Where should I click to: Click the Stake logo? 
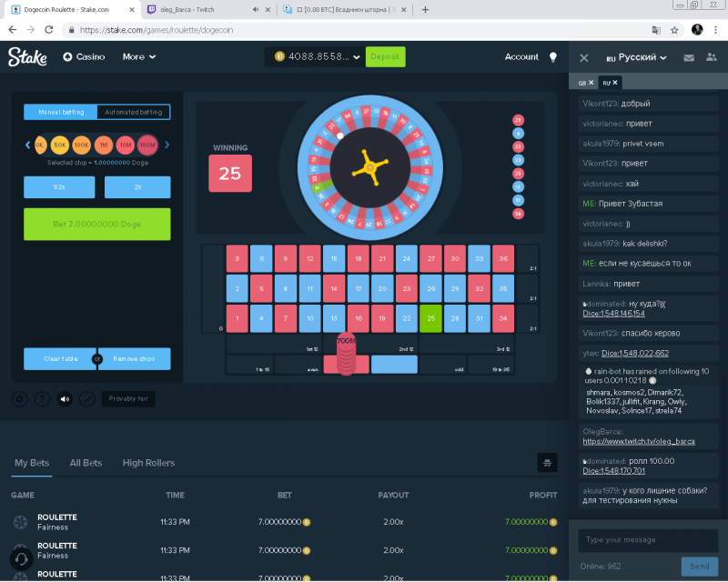click(27, 56)
